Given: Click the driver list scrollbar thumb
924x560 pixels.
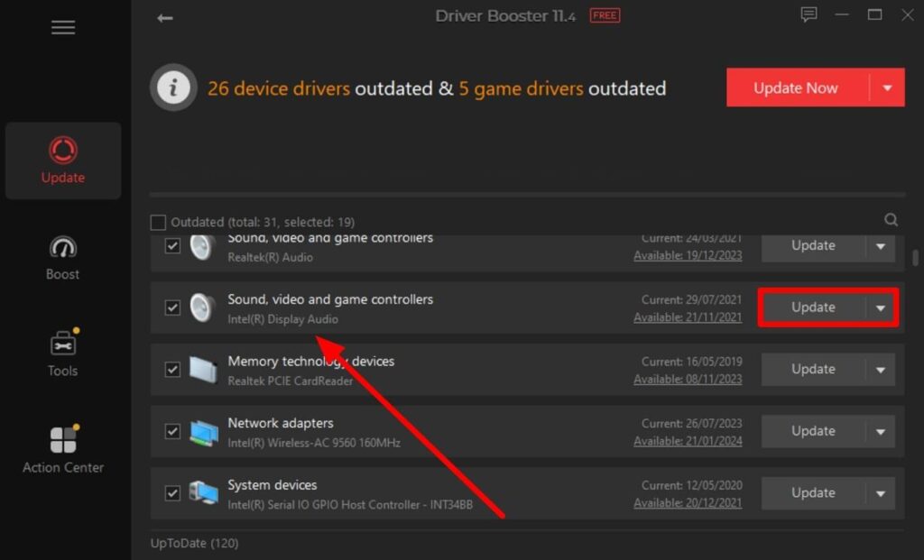Looking at the screenshot, I should [915, 258].
